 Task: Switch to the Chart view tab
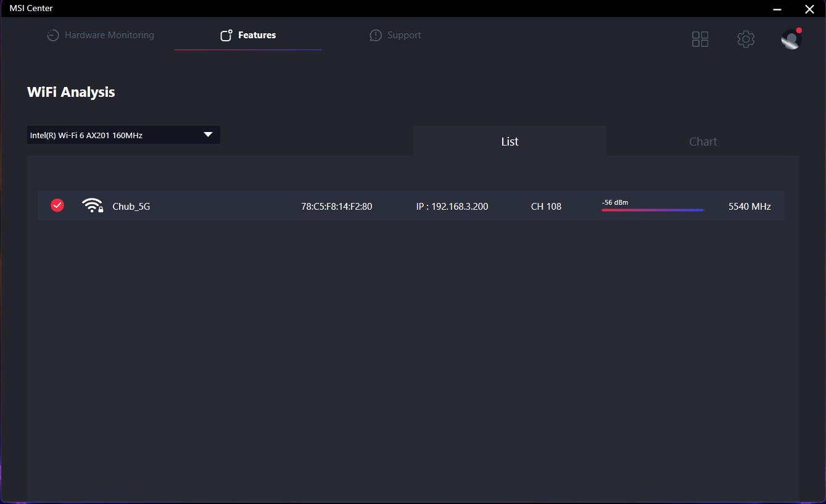(x=703, y=141)
